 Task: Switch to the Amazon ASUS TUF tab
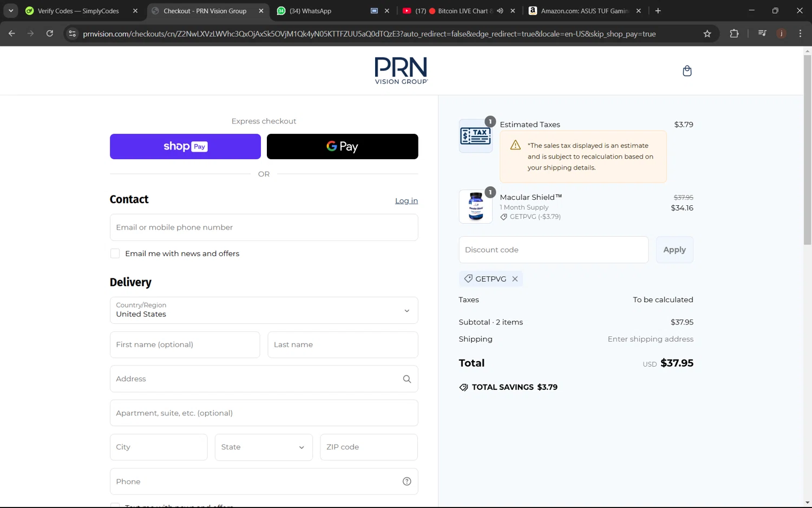coord(584,11)
